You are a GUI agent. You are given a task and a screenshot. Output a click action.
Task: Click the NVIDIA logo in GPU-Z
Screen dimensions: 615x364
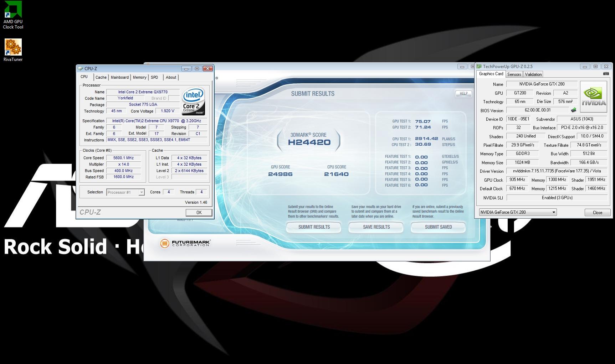[594, 97]
